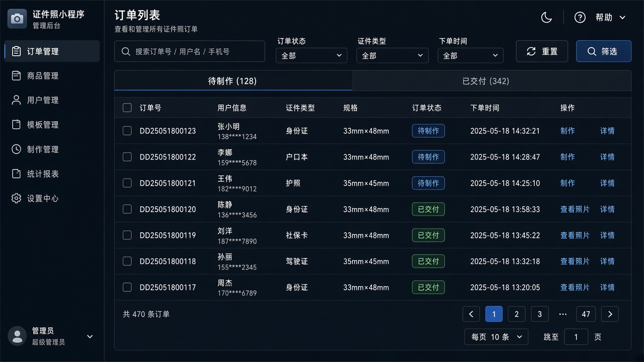The image size is (644, 362).
Task: Go to next page arrow
Action: pyautogui.click(x=610, y=314)
